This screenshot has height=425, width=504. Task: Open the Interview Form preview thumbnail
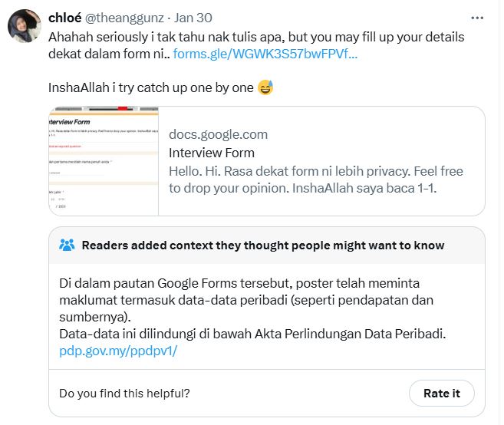tap(103, 161)
